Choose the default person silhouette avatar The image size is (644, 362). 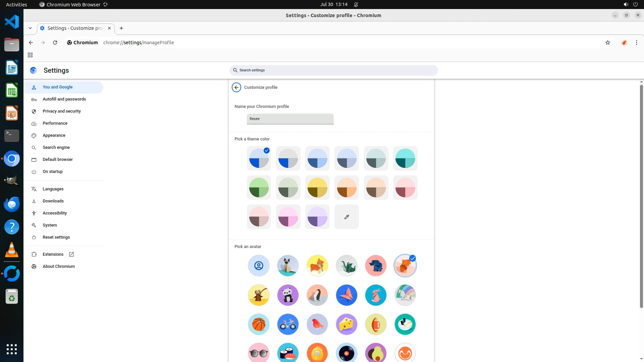tap(259, 266)
